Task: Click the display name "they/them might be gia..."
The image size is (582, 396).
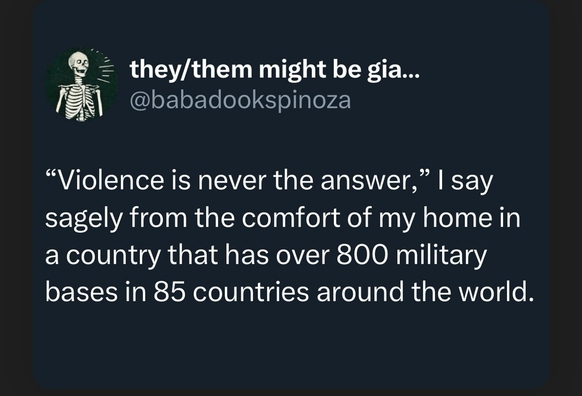Action: click(275, 70)
